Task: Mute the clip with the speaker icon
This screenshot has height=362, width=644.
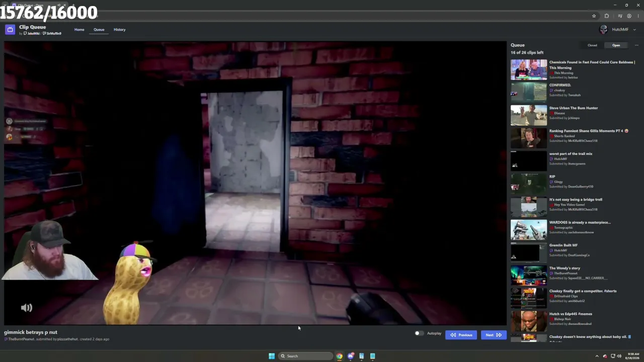Action: pyautogui.click(x=27, y=308)
